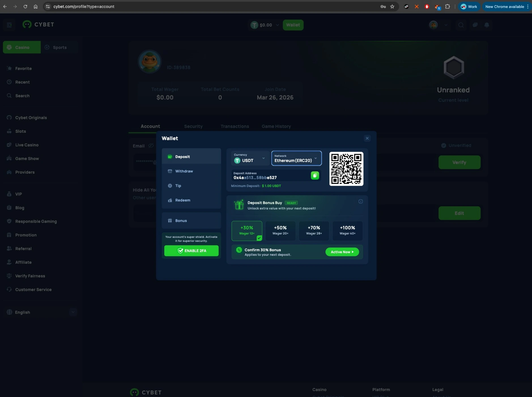Switch to the Sports tab
Screen dimensions: 532x397
tap(59, 47)
